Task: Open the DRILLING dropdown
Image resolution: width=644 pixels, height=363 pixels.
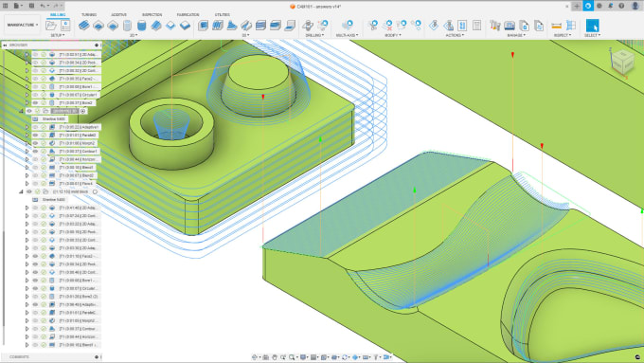Action: (x=314, y=35)
